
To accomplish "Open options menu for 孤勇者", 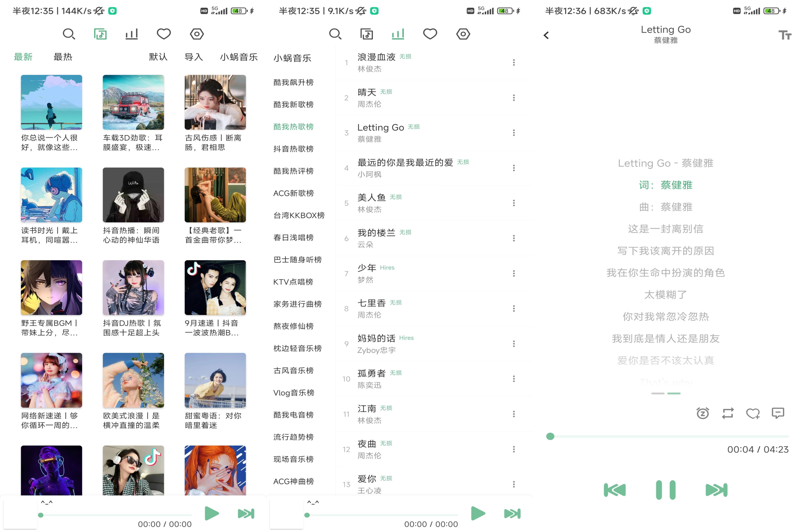I will click(x=514, y=379).
